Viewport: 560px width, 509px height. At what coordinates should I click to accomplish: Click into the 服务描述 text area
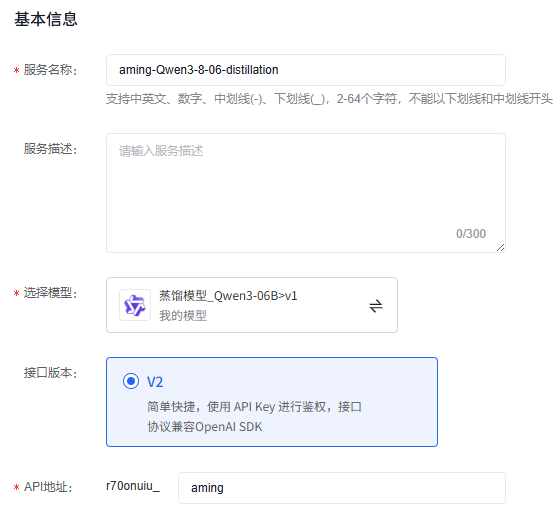[x=306, y=193]
